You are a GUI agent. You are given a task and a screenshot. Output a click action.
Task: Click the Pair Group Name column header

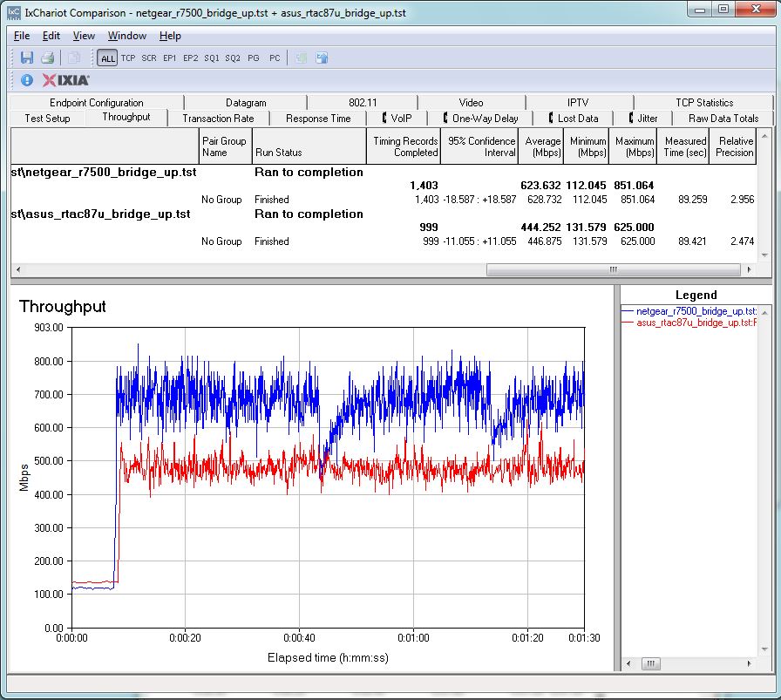pos(225,146)
